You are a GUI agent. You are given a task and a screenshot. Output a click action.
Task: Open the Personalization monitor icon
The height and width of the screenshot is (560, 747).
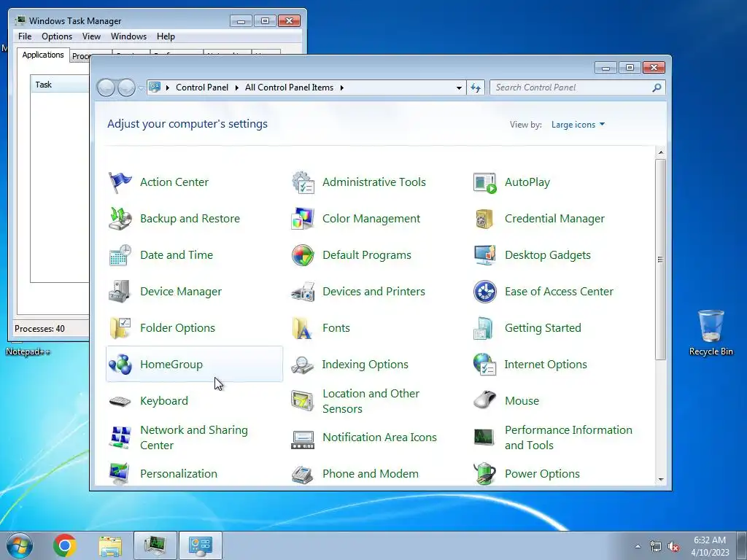coord(120,474)
